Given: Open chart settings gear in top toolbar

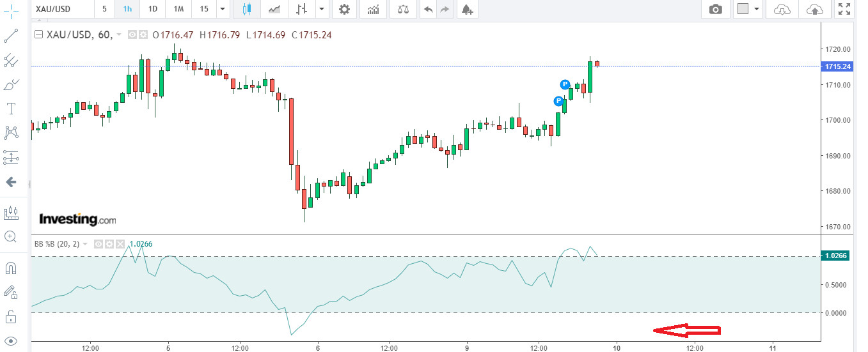Looking at the screenshot, I should pyautogui.click(x=344, y=9).
